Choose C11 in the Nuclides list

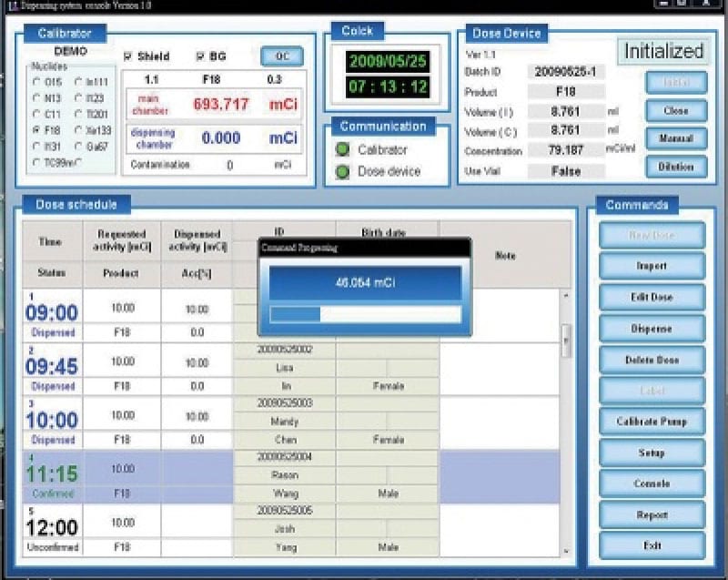[36, 114]
